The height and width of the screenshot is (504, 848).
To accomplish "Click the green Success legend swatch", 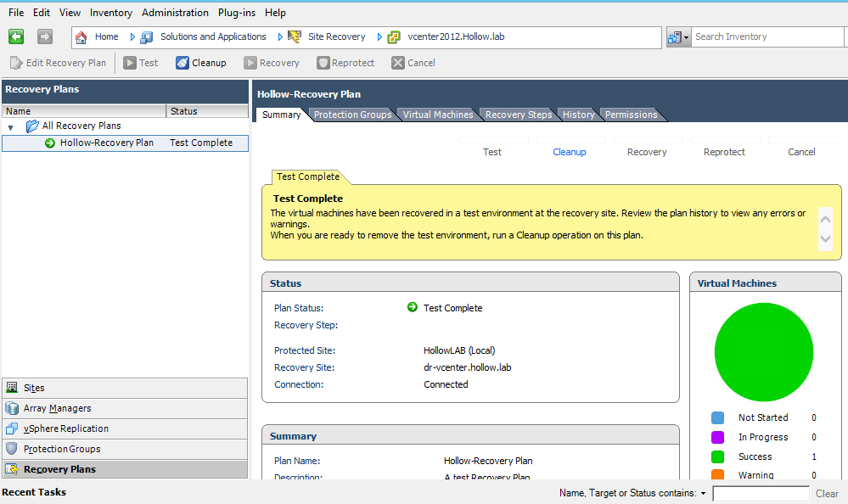I will tap(717, 456).
